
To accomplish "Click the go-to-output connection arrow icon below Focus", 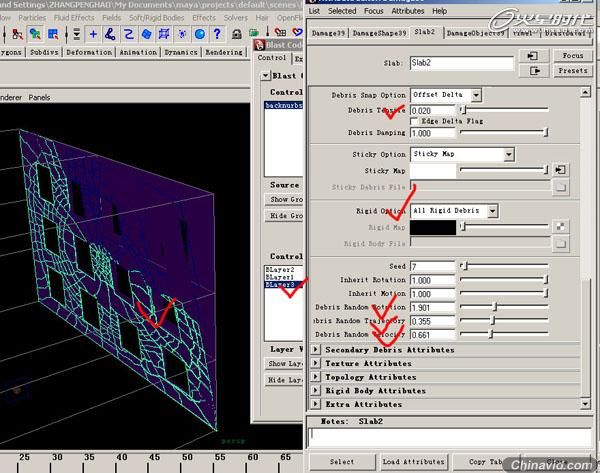I will tap(532, 71).
